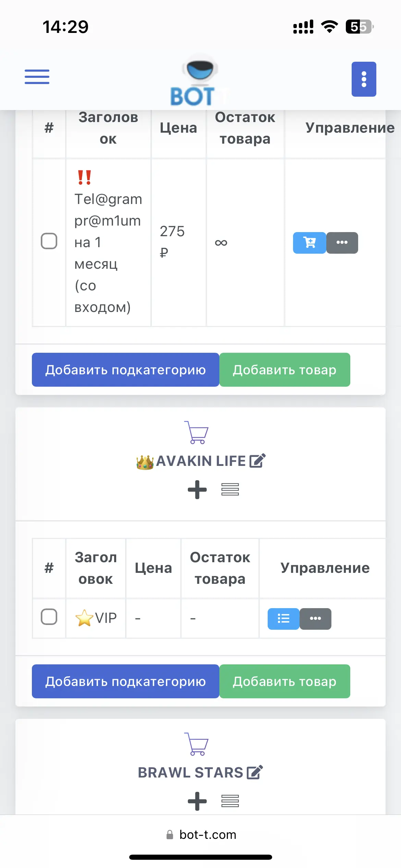Click the plus icon under BRAWL STARS
Screen dimensions: 401x868
[197, 801]
